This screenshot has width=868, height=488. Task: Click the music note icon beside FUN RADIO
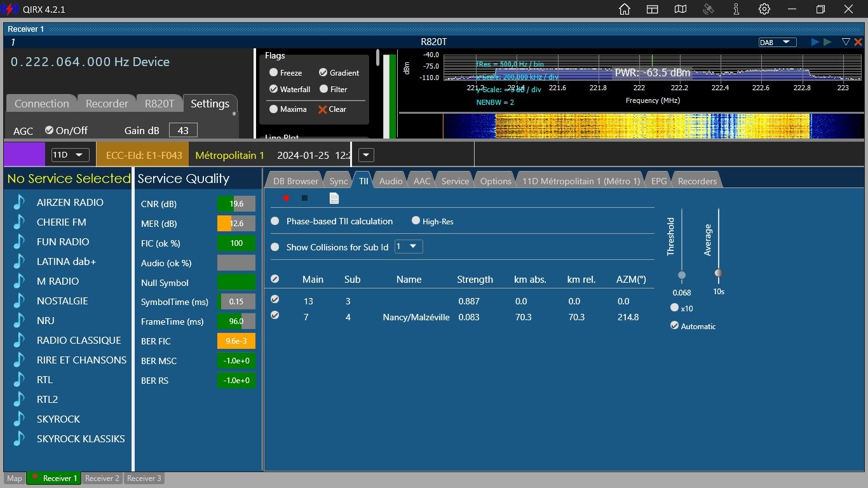coord(19,241)
